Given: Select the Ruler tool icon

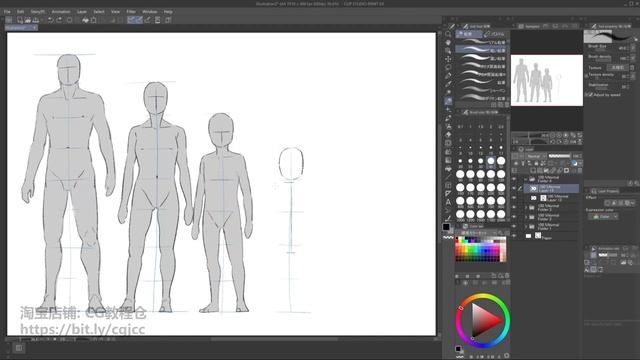Looking at the screenshot, I should pos(448,193).
